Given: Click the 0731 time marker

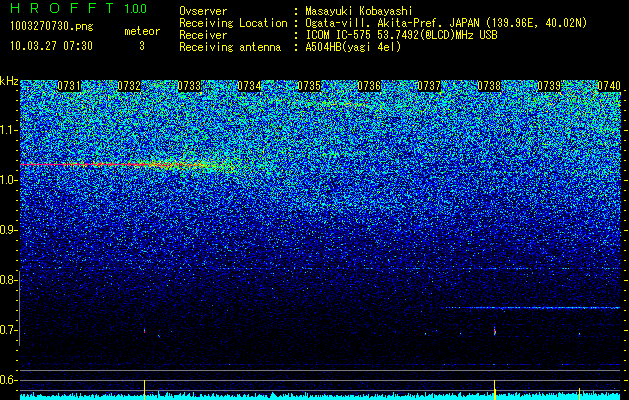Looking at the screenshot, I should point(69,86).
